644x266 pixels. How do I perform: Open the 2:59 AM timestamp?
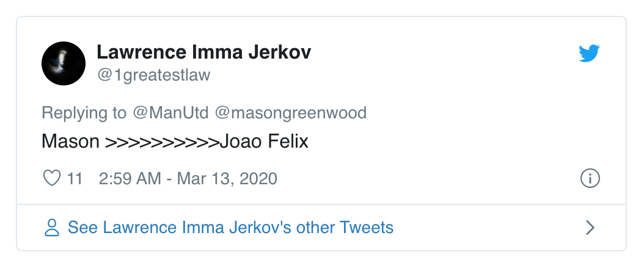pos(130,179)
